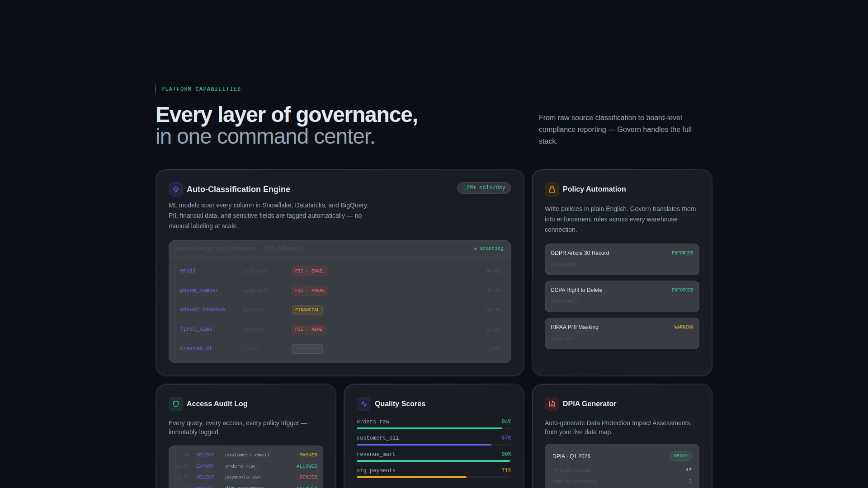Click the 94% score for orders_raw

(506, 422)
